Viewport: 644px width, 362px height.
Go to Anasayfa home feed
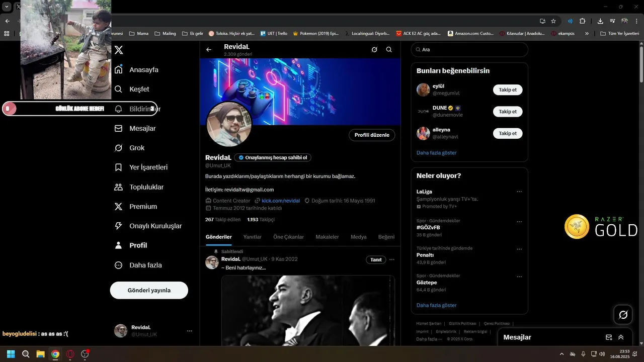tap(136, 70)
